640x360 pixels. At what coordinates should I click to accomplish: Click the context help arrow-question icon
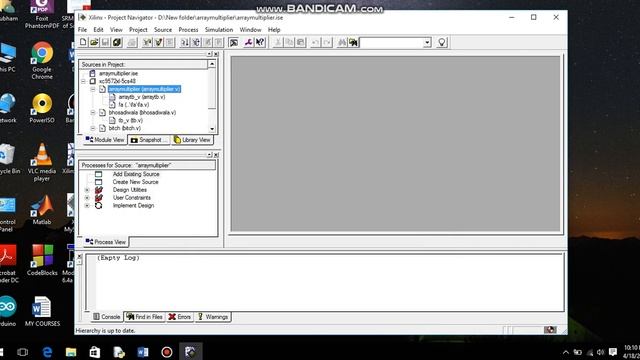(x=260, y=42)
